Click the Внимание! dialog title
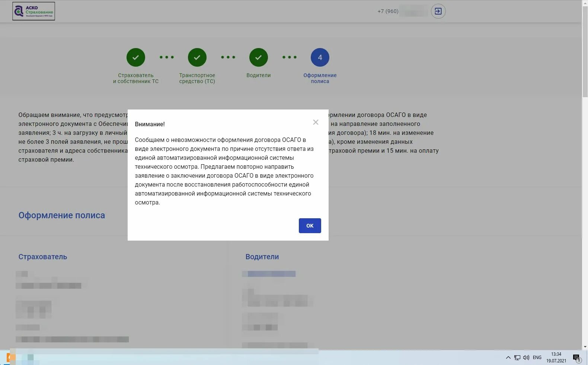 pyautogui.click(x=150, y=124)
